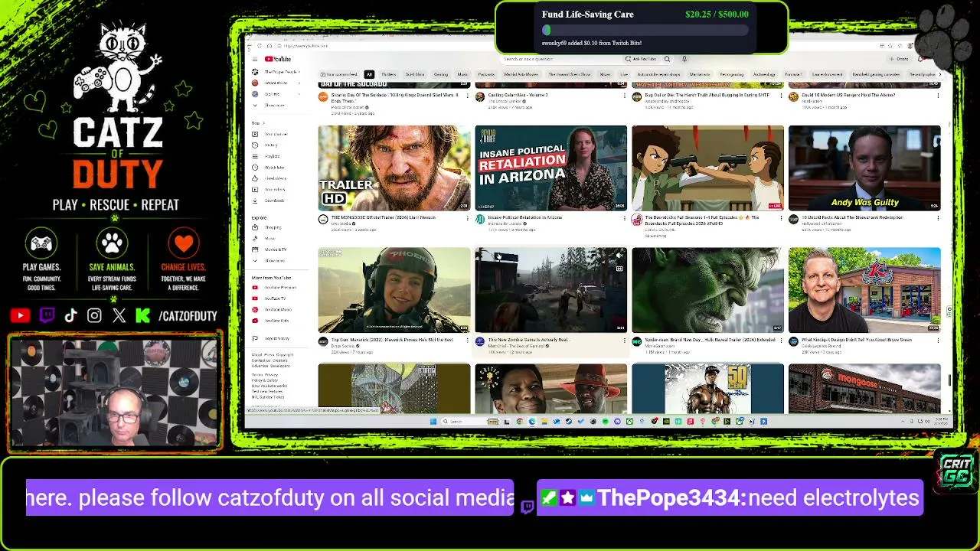This screenshot has width=980, height=551.
Task: Open the Insane Political Retaliation in Arizona thumbnail
Action: (551, 168)
